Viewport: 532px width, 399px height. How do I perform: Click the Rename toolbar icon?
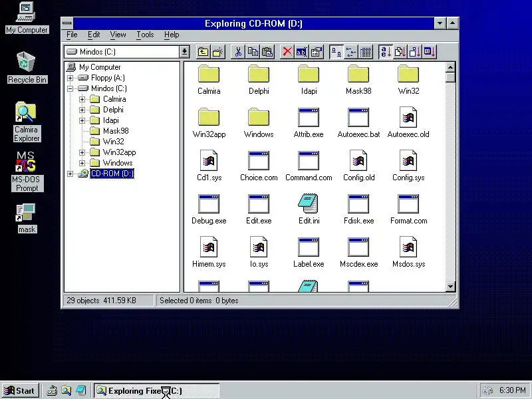302,52
